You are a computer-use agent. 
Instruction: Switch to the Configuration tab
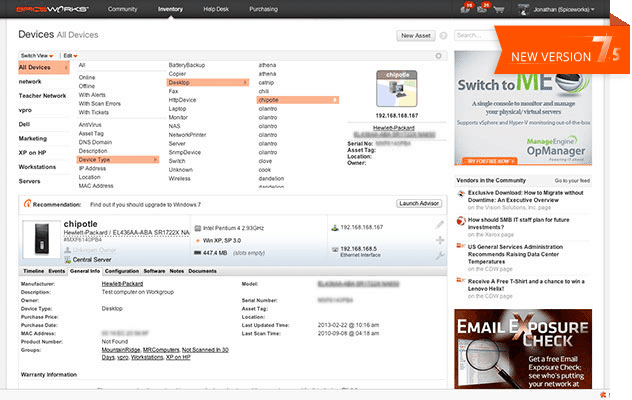(122, 271)
